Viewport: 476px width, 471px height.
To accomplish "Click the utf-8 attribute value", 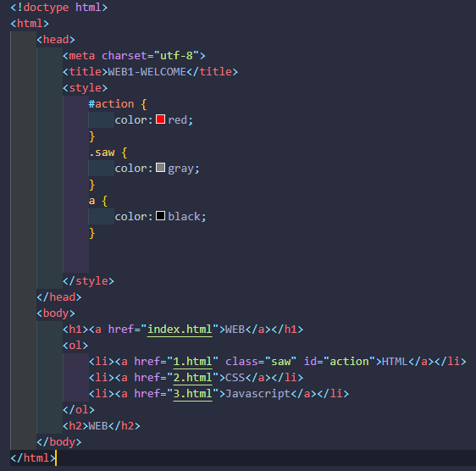I will click(177, 56).
